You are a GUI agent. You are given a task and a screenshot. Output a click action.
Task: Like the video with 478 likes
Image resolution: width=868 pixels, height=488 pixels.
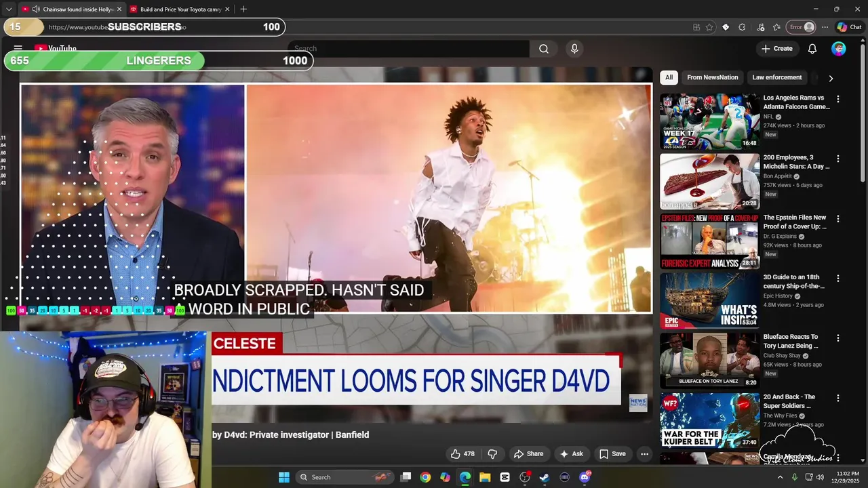pos(463,454)
